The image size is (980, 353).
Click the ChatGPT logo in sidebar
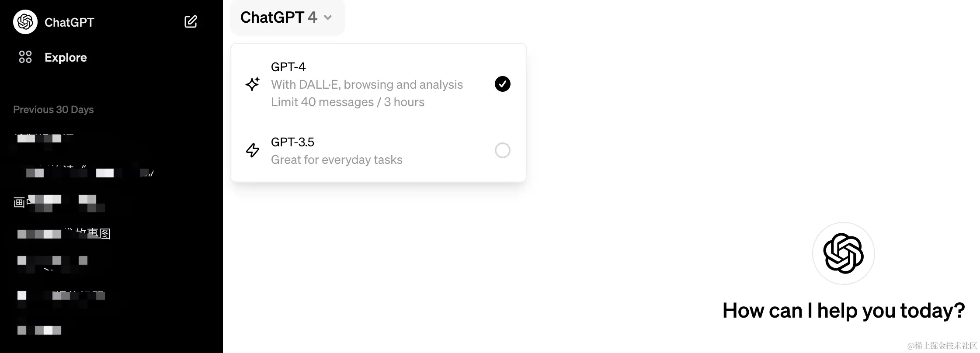[25, 22]
